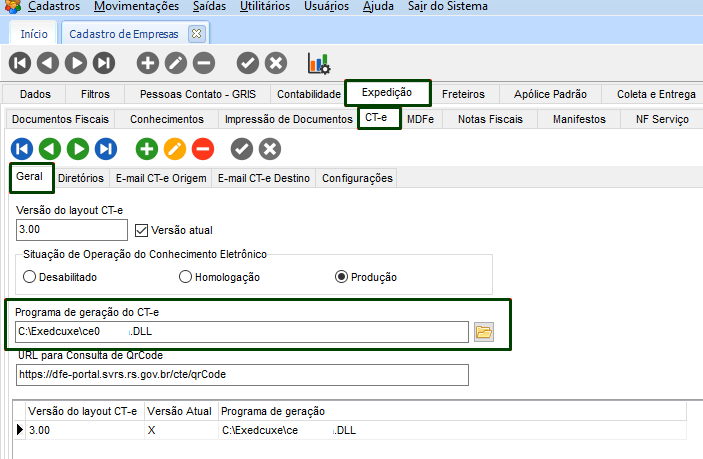The height and width of the screenshot is (459, 703).
Task: Close the Cadastro de Empresas tab
Action: click(x=196, y=34)
